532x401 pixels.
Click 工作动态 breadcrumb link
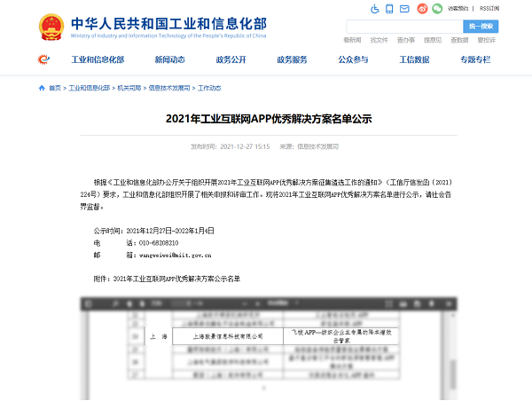(209, 88)
